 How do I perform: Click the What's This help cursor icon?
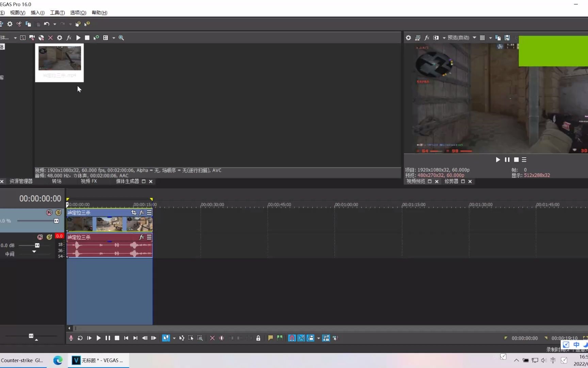(x=87, y=24)
